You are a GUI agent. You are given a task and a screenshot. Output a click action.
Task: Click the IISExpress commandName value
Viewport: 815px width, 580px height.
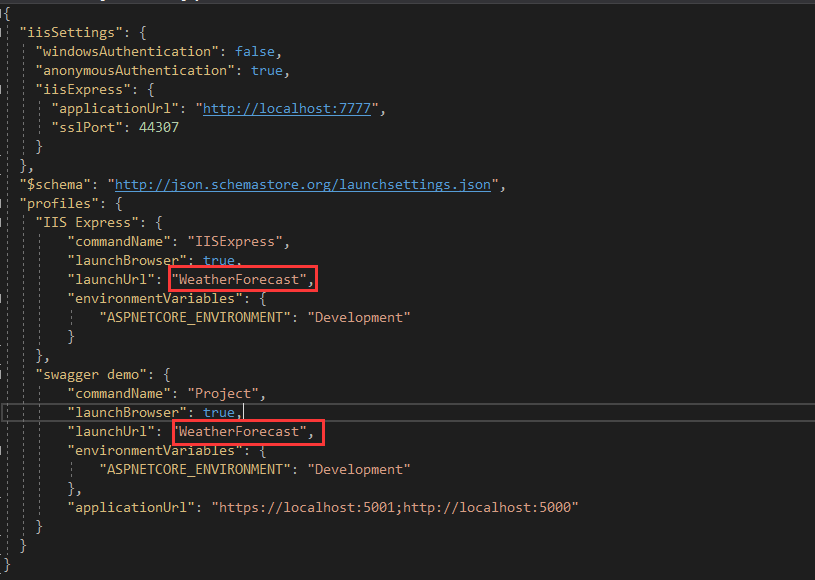click(x=240, y=241)
